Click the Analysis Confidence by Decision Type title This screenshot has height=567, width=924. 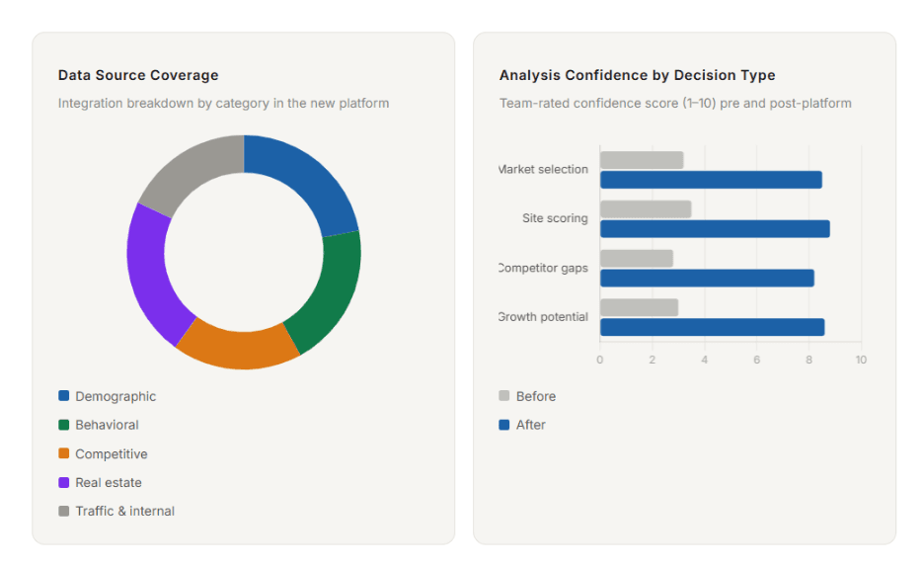637,75
